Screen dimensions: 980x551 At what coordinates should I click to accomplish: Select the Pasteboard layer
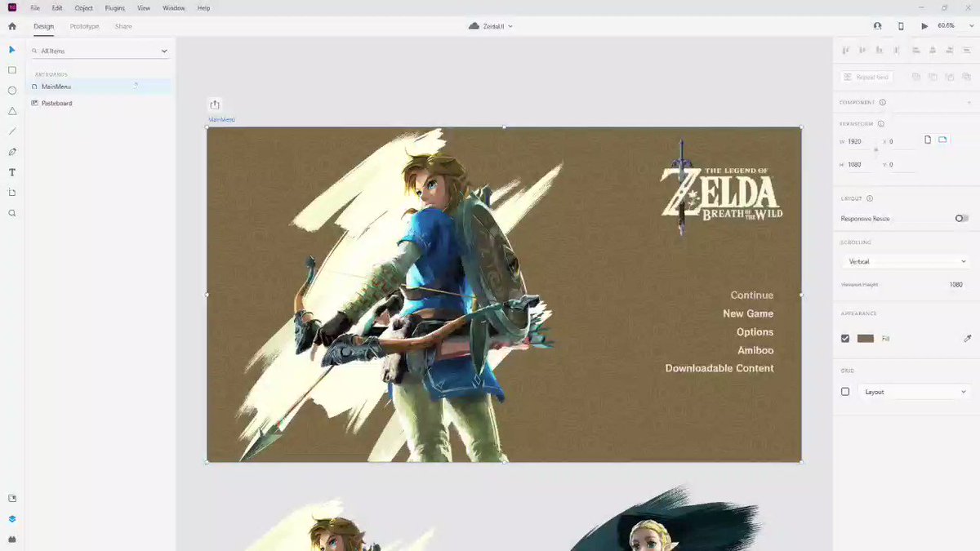[x=100, y=103]
